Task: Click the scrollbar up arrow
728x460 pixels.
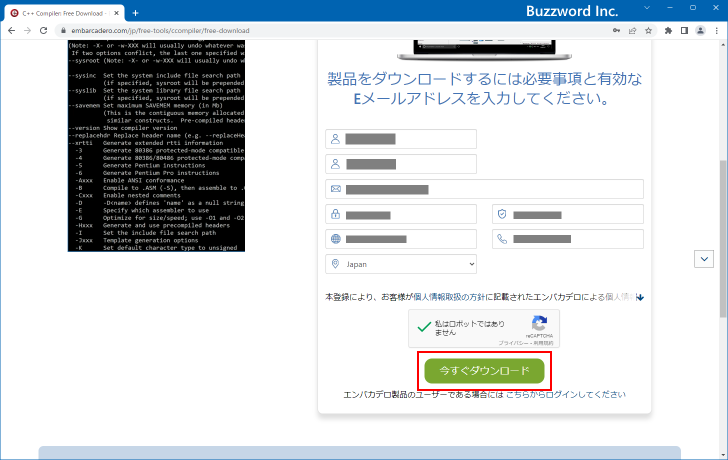Action: point(723,45)
